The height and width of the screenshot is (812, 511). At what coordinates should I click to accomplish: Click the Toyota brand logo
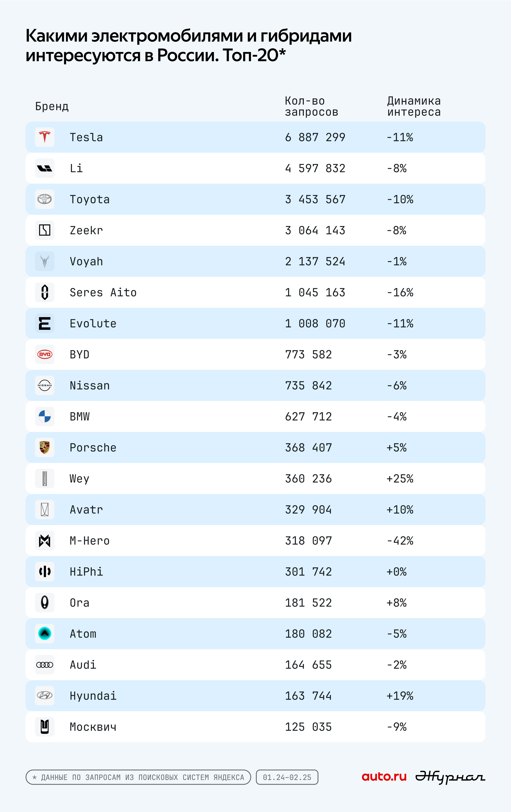(44, 199)
